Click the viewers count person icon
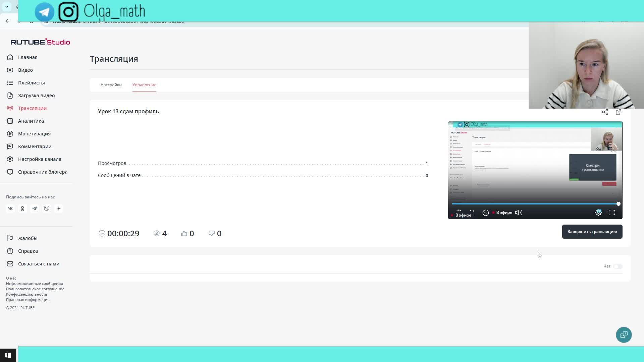The width and height of the screenshot is (644, 362). (157, 233)
